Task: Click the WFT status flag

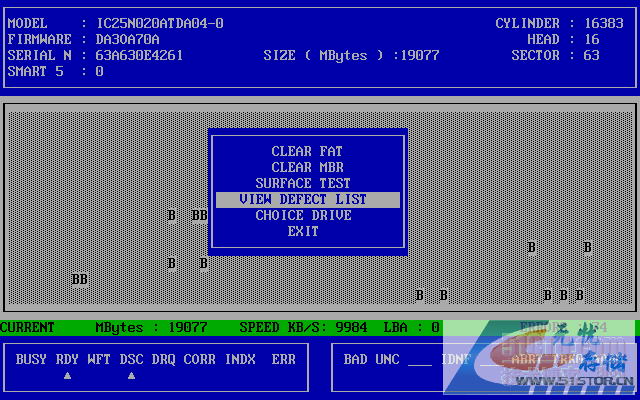Action: [99, 359]
